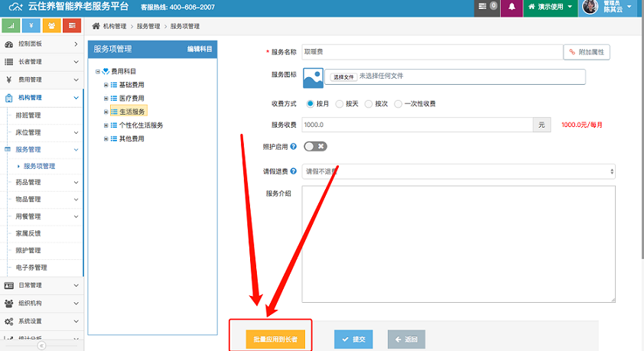Click the home icon in the breadcrumb
Viewport: 644px width, 351px height.
(x=96, y=26)
